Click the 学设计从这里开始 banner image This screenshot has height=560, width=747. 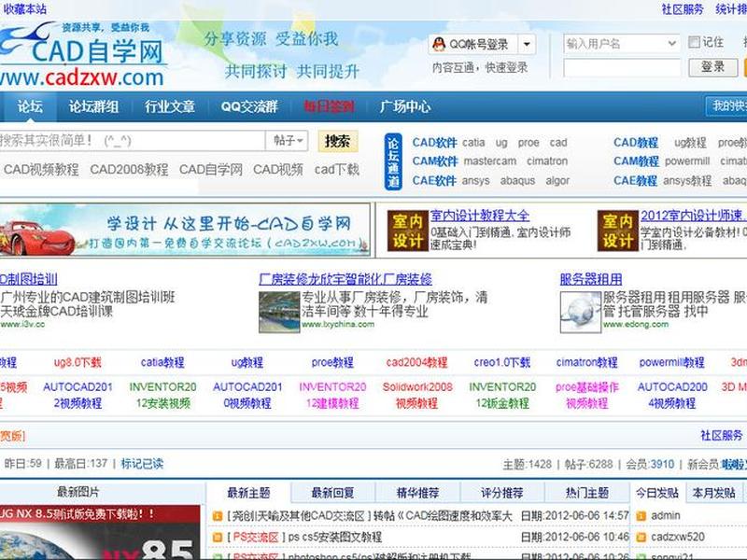(x=185, y=231)
